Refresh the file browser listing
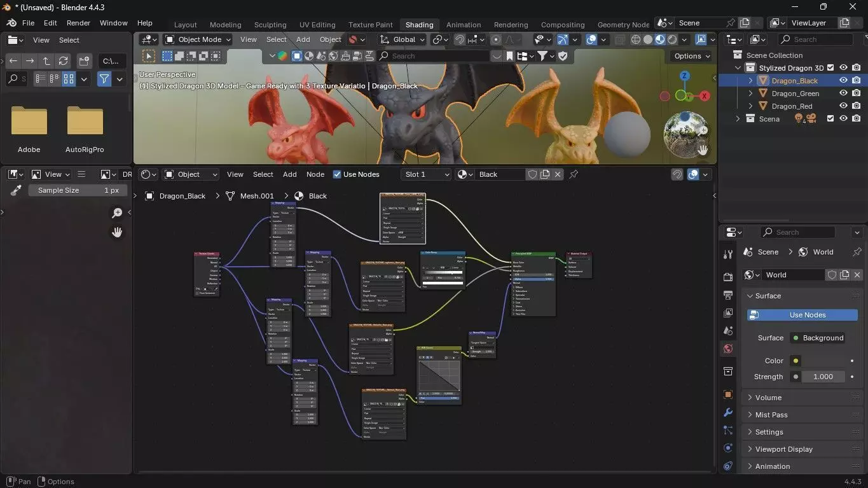 (63, 61)
